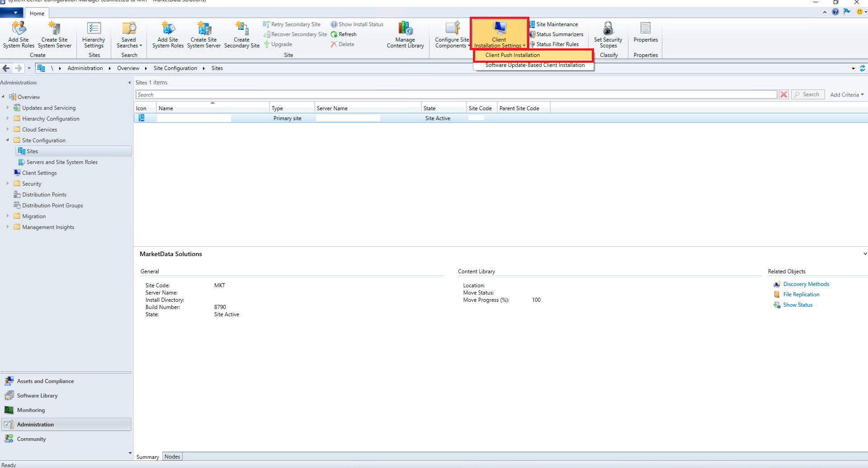Select Distribution Points in tree
Image resolution: width=868 pixels, height=468 pixels.
click(44, 195)
